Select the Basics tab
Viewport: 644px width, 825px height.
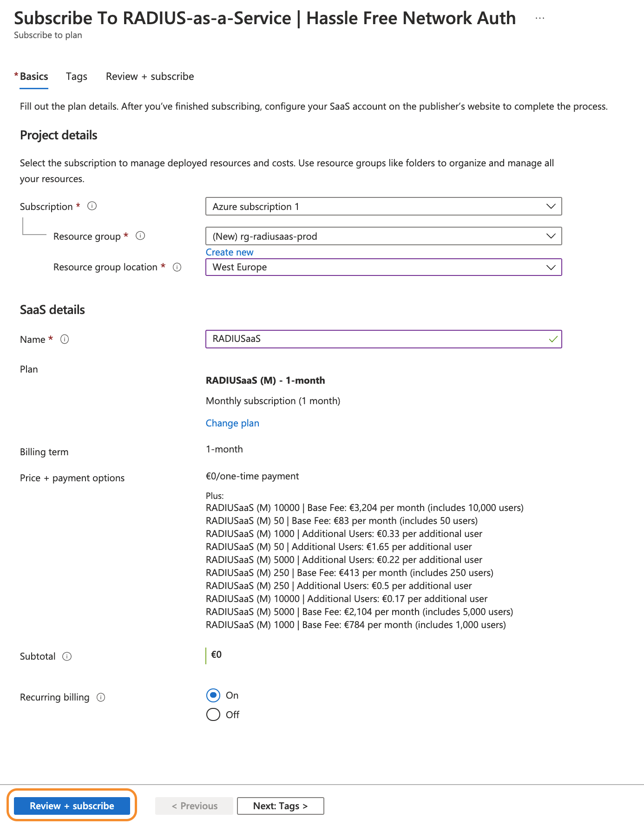click(x=34, y=76)
